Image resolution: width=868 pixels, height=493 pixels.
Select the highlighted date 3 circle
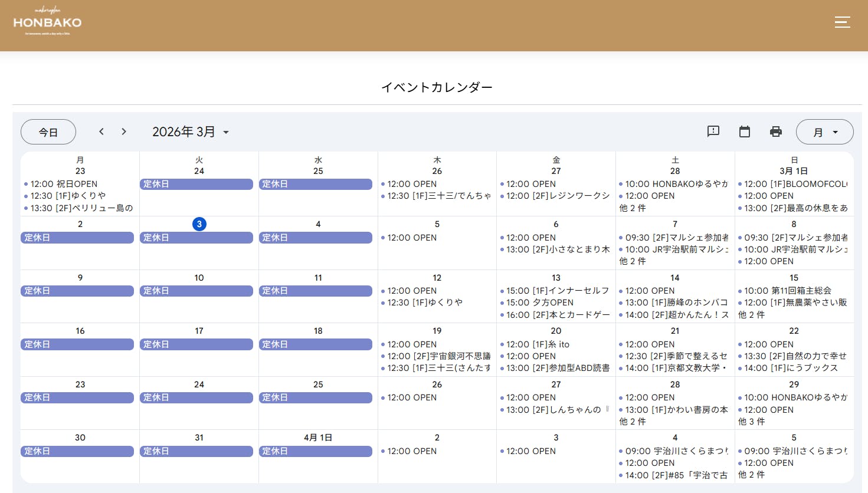199,224
